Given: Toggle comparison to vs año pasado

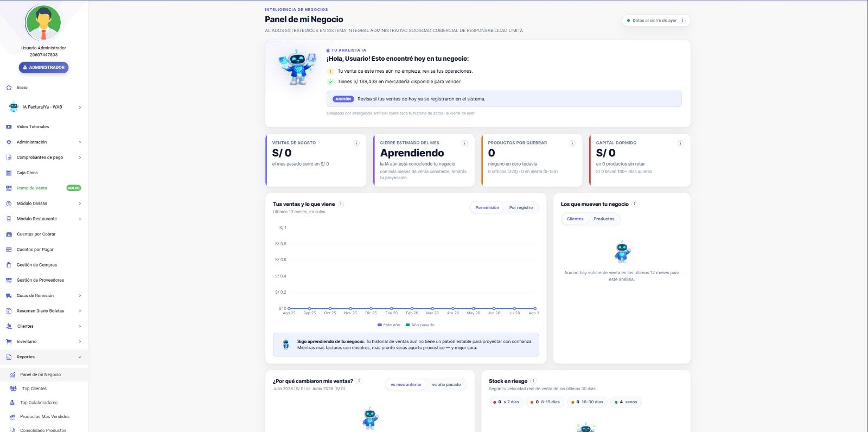Looking at the screenshot, I should pyautogui.click(x=446, y=385).
